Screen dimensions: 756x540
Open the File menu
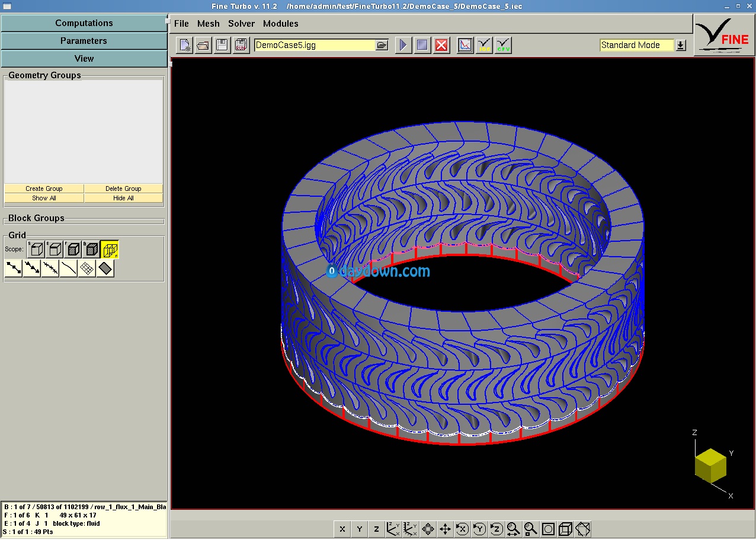click(181, 24)
